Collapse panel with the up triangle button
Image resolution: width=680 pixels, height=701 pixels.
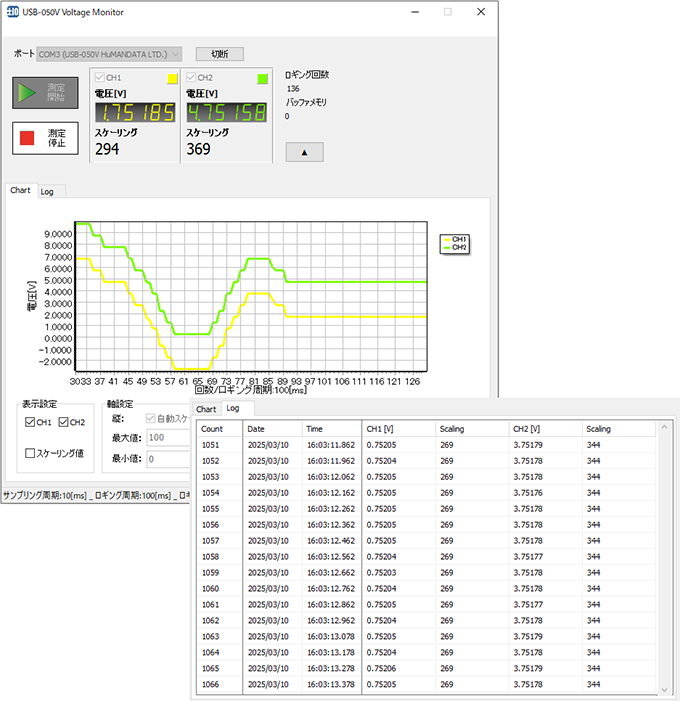(x=304, y=152)
